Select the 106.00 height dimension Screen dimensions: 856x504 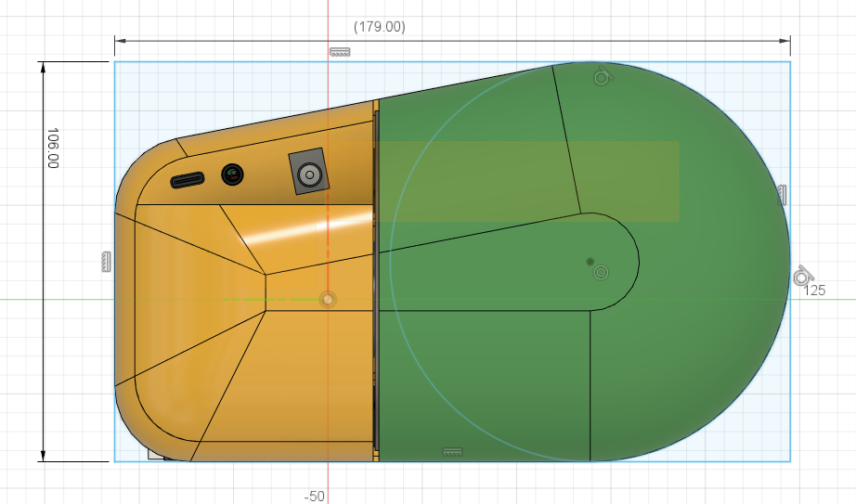pyautogui.click(x=52, y=149)
